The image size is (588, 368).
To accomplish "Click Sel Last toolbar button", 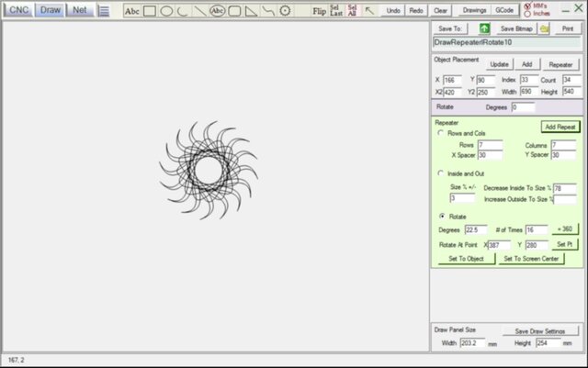I will pos(336,10).
